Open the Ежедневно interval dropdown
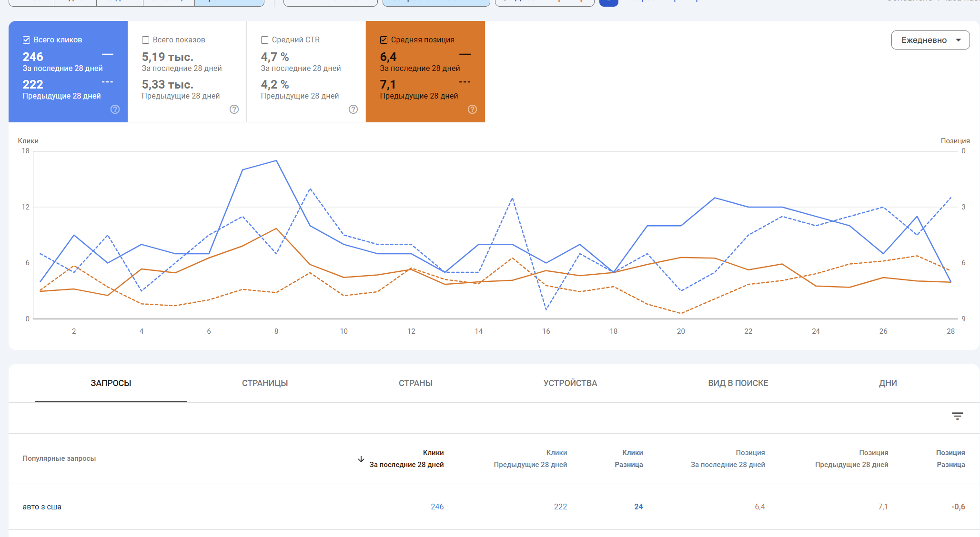980x537 pixels. point(930,40)
